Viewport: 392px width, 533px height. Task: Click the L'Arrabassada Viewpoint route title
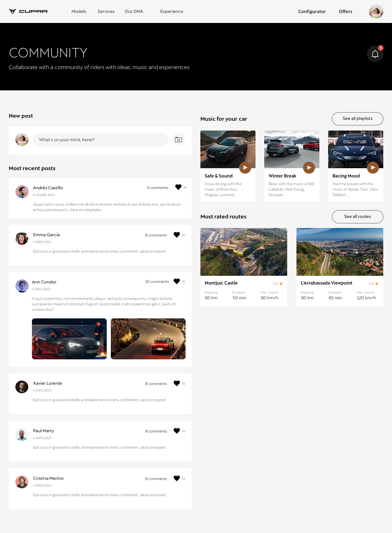(x=326, y=283)
